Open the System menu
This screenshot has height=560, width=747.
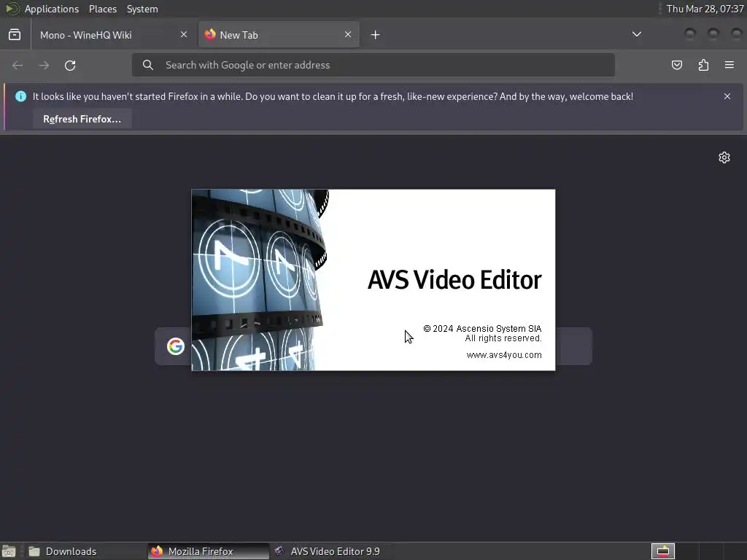point(142,9)
